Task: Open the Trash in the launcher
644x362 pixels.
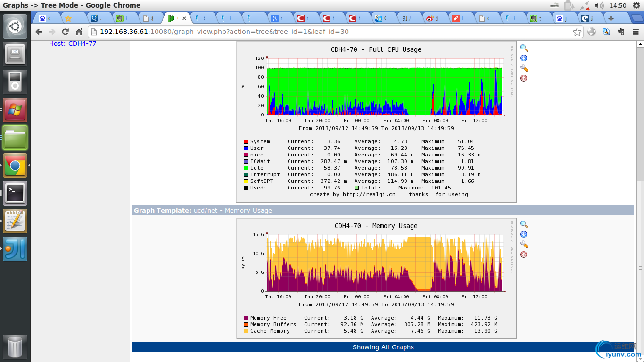Action: (15, 347)
